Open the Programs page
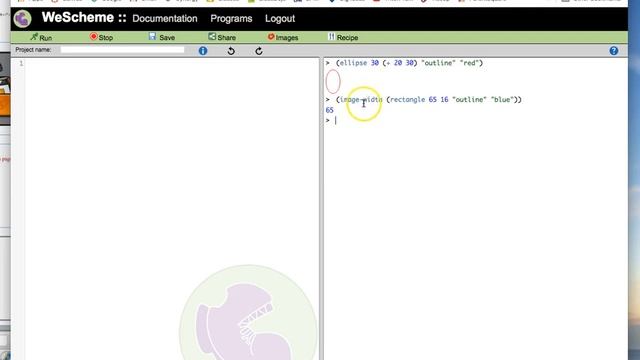 click(x=231, y=18)
